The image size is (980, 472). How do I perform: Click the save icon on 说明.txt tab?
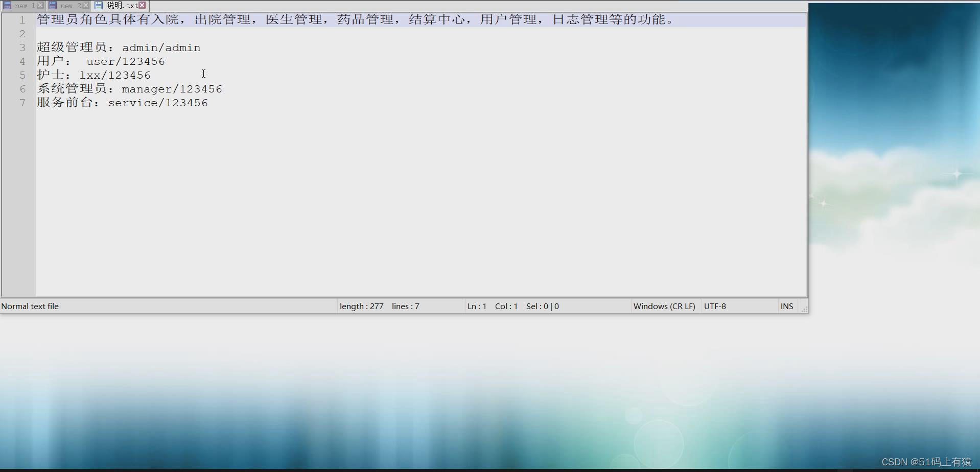point(99,6)
